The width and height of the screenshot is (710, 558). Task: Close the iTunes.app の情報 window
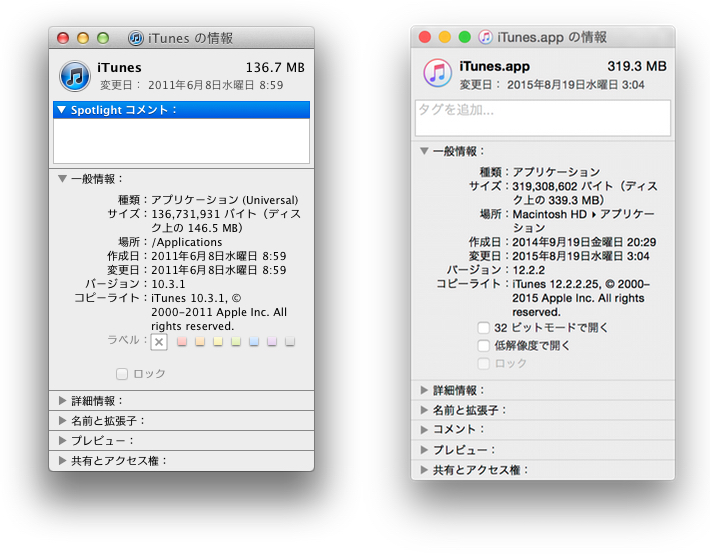coord(425,37)
